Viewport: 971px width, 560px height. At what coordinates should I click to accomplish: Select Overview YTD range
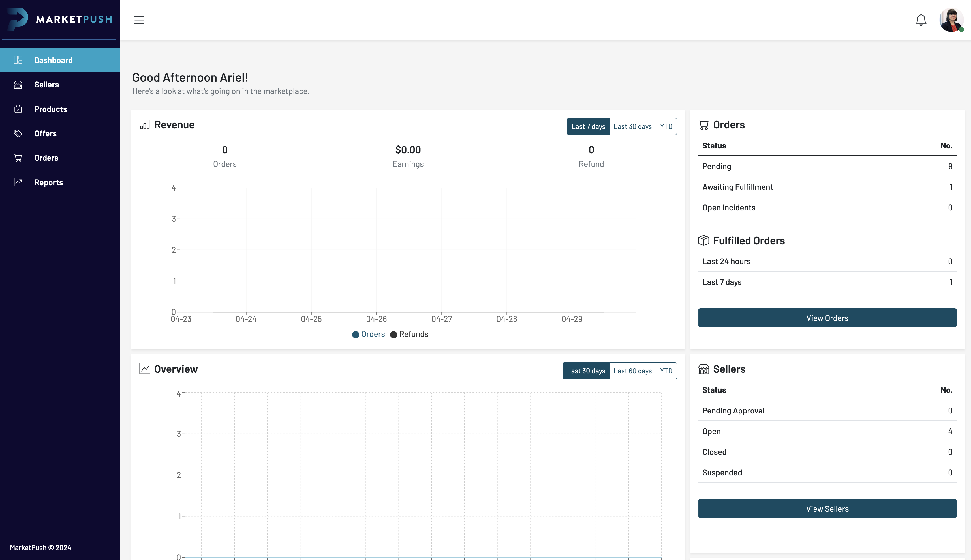(x=666, y=371)
